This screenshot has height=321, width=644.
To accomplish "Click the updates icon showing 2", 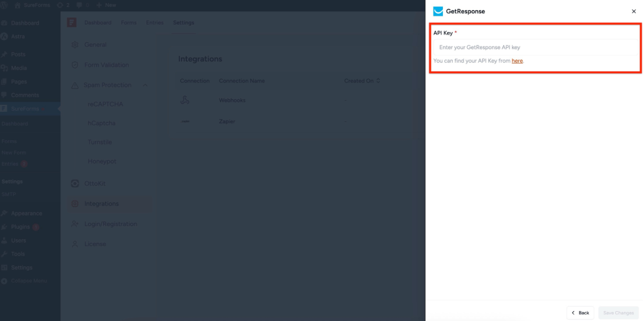I will (x=63, y=5).
